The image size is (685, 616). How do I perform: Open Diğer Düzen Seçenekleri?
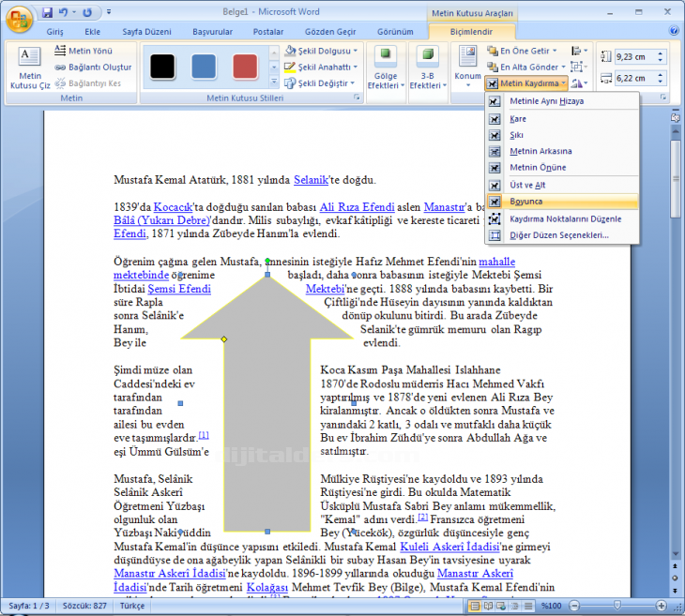(x=562, y=235)
